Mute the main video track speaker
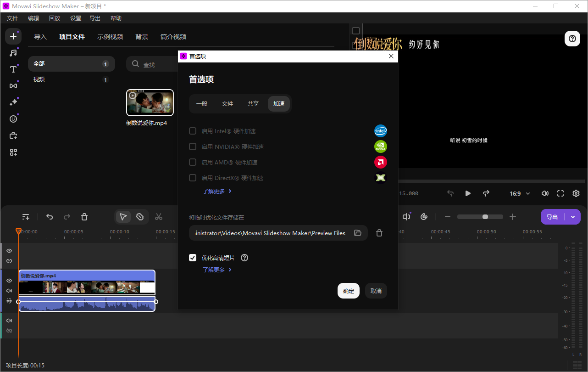This screenshot has width=588, height=372. tap(9, 291)
